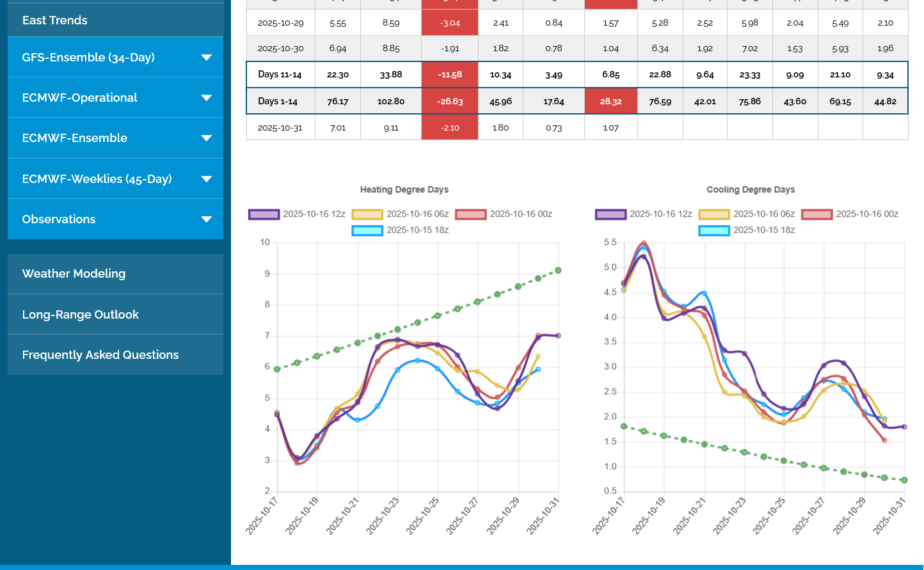Click the arrow icon beside GFS-Ensemble (34-Day)
The width and height of the screenshot is (924, 570).
pos(206,58)
